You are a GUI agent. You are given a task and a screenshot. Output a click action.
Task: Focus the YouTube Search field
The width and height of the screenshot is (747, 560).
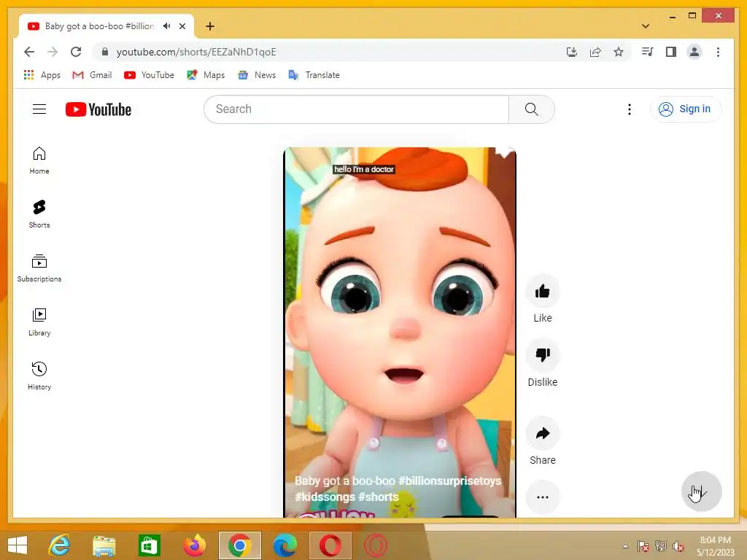[356, 109]
